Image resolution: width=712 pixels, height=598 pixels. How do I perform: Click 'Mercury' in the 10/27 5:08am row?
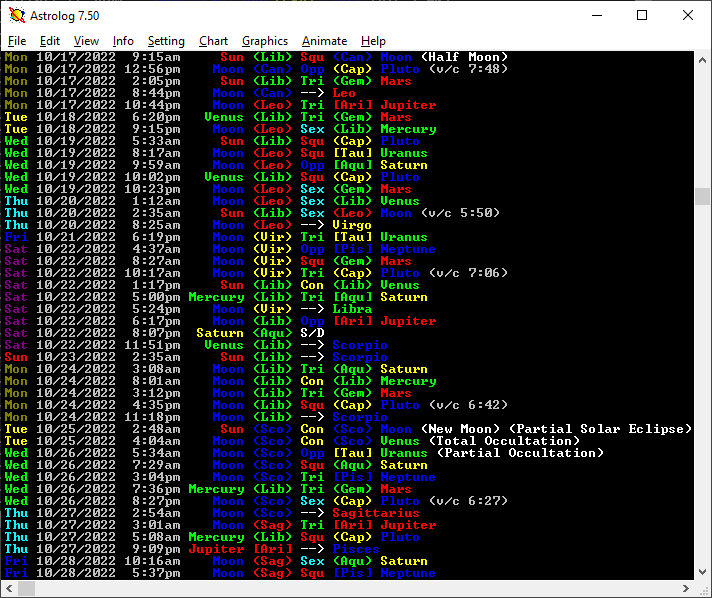(x=216, y=537)
